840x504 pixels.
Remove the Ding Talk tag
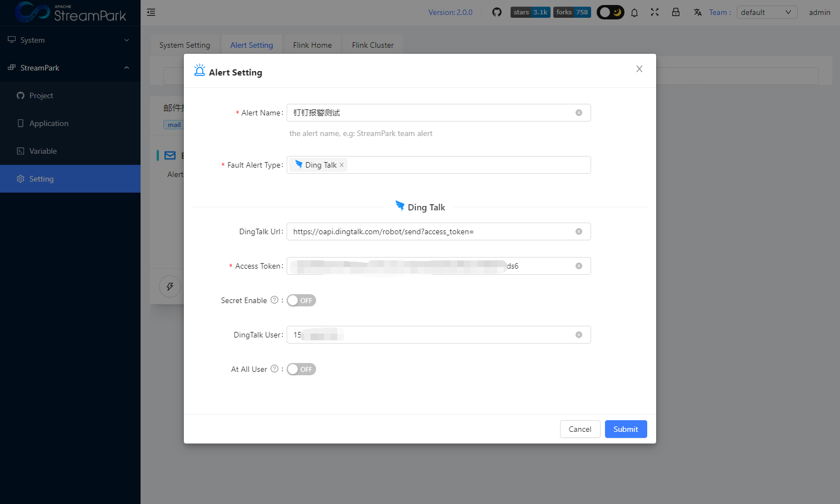coord(342,165)
